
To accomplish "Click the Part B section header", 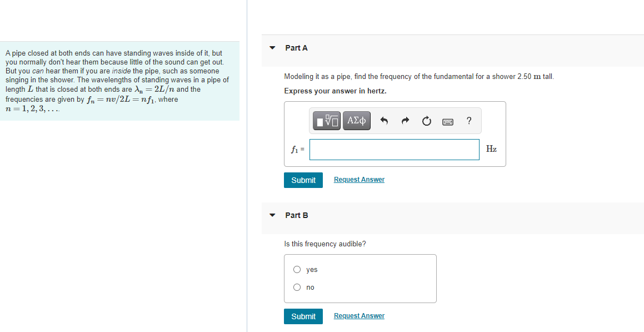I will (x=297, y=215).
